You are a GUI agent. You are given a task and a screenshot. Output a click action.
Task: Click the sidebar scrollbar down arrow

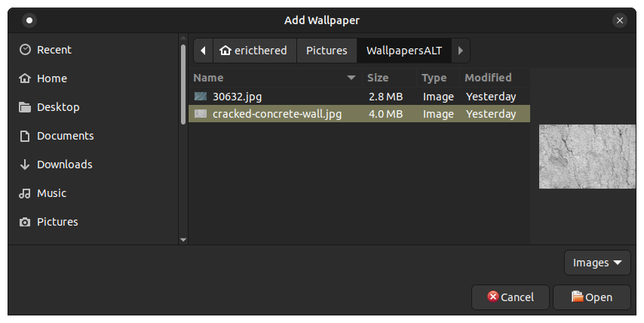click(x=183, y=239)
